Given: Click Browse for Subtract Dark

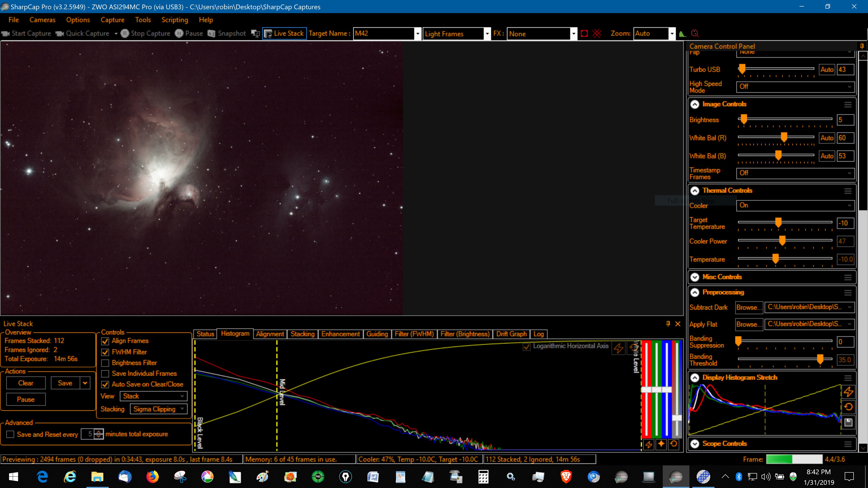Looking at the screenshot, I should point(749,307).
